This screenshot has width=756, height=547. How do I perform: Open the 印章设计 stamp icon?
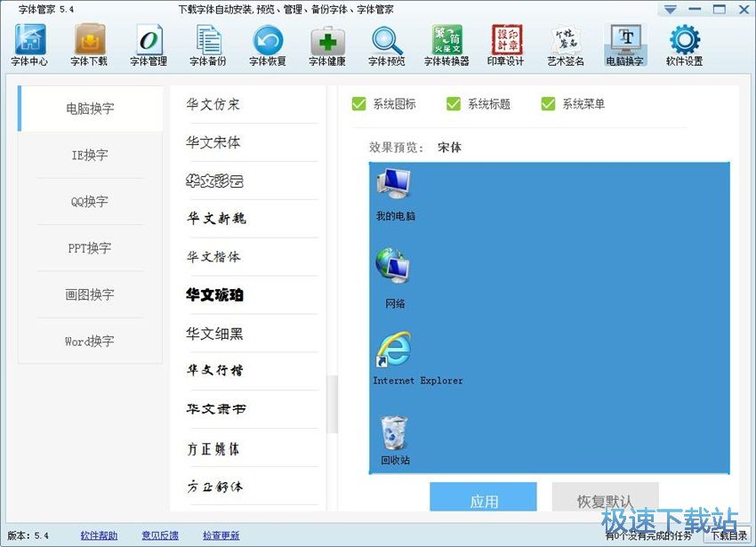pyautogui.click(x=506, y=44)
